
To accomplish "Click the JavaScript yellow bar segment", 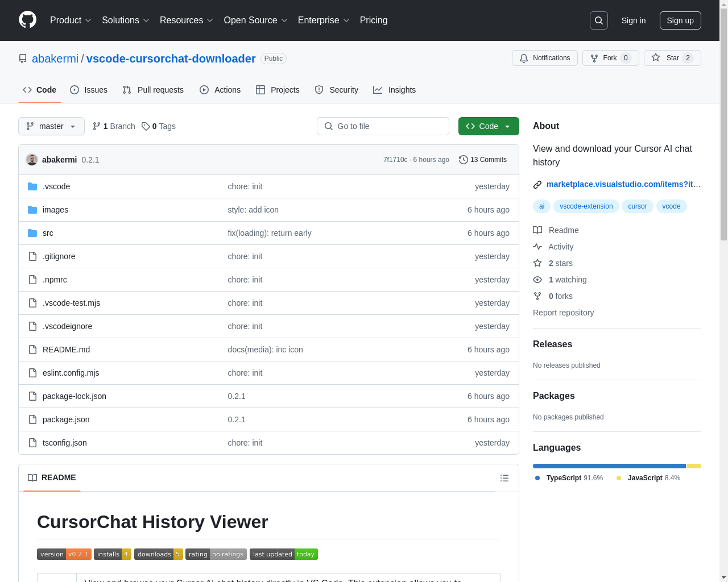I will coord(694,466).
